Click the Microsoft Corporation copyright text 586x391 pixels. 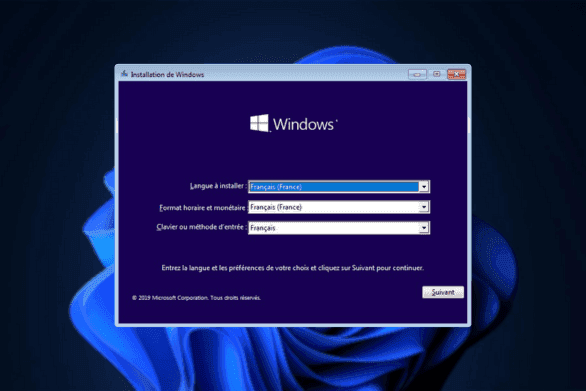point(196,298)
